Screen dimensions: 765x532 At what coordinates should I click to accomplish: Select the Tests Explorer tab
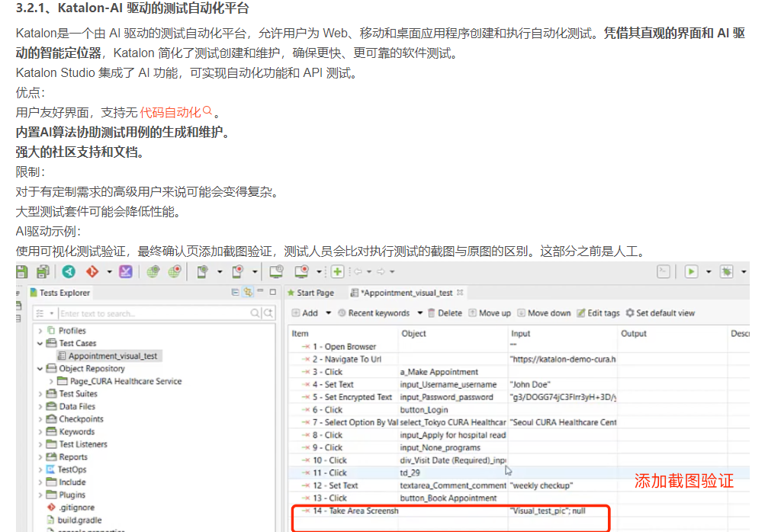coord(60,293)
